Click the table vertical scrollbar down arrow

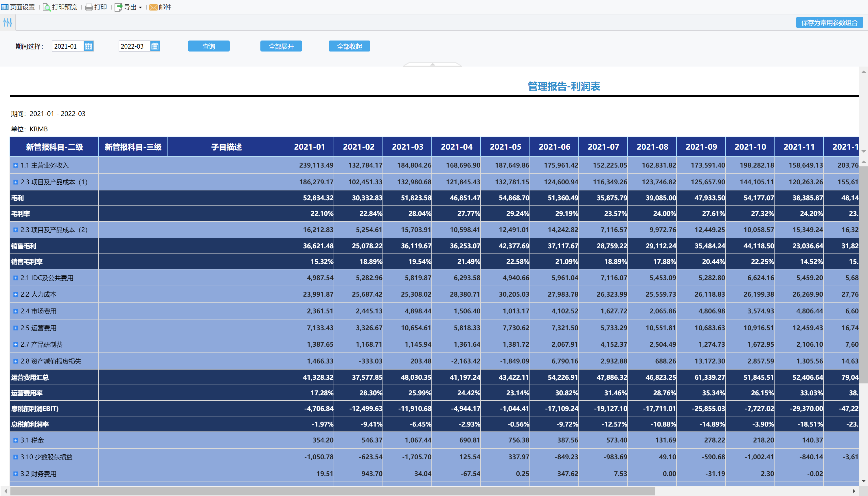click(863, 481)
